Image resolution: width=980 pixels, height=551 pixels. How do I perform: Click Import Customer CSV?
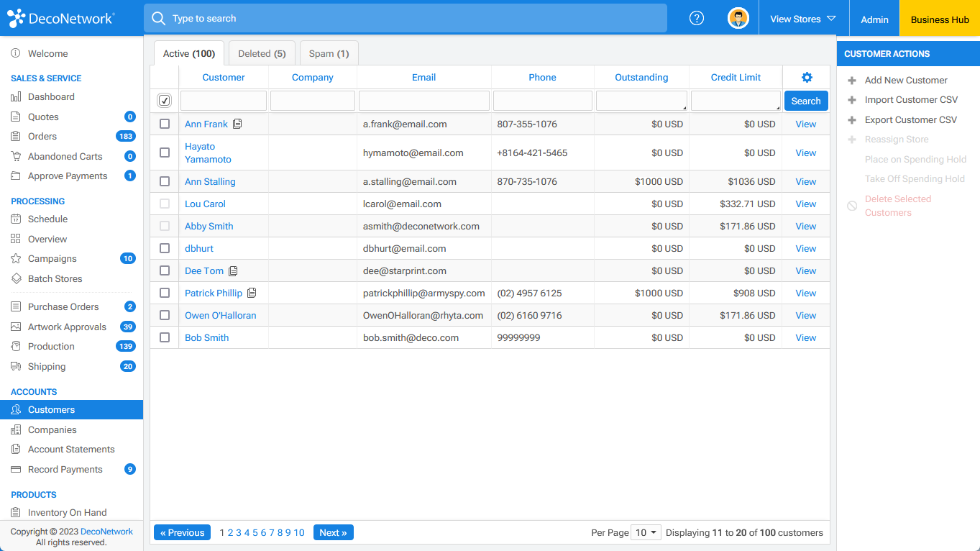pos(911,100)
